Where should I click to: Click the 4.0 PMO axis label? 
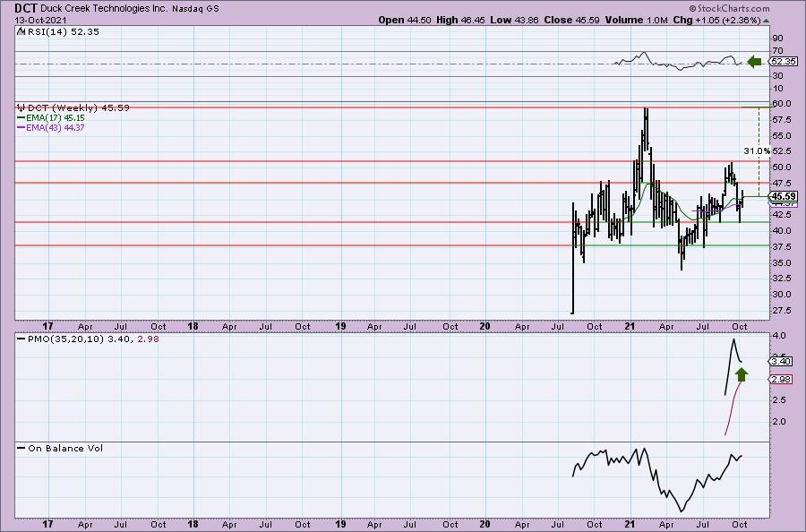point(779,336)
